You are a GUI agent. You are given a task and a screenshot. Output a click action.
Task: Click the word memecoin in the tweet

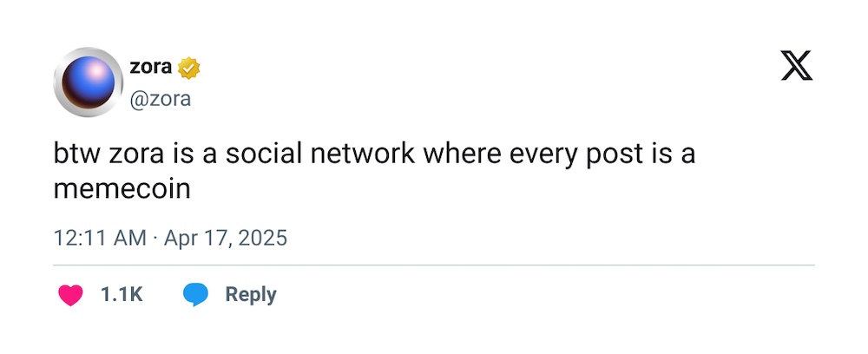pyautogui.click(x=122, y=190)
